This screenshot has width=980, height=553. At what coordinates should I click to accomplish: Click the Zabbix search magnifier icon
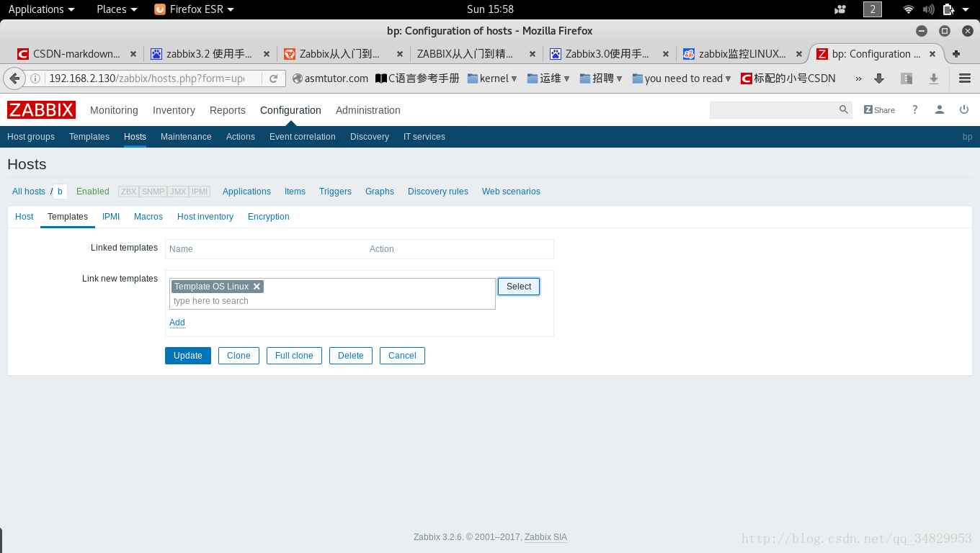click(x=844, y=109)
